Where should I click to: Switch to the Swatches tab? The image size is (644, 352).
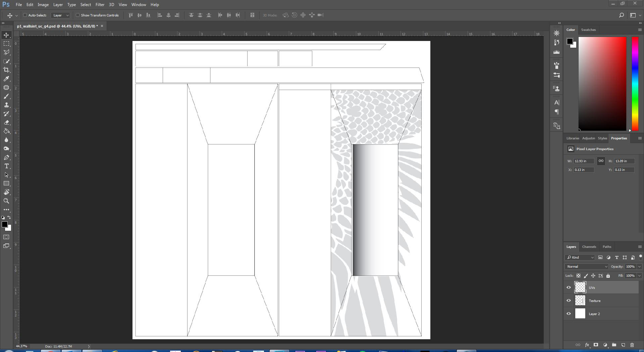(588, 30)
